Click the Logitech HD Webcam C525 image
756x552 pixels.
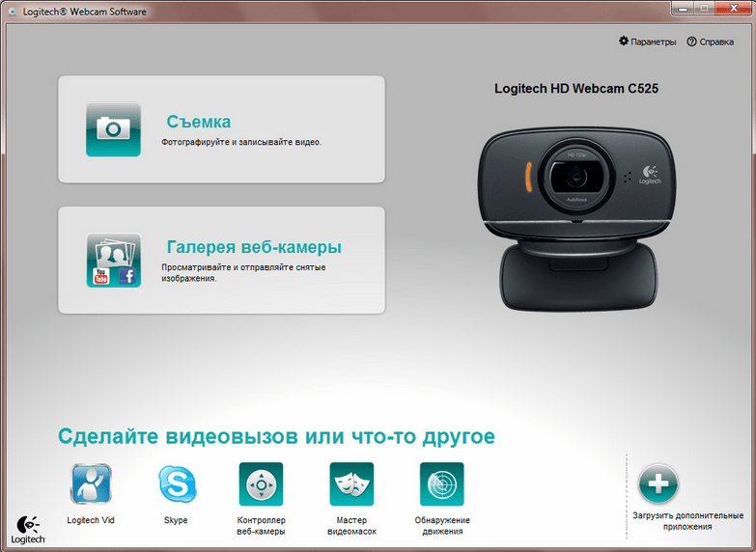577,219
